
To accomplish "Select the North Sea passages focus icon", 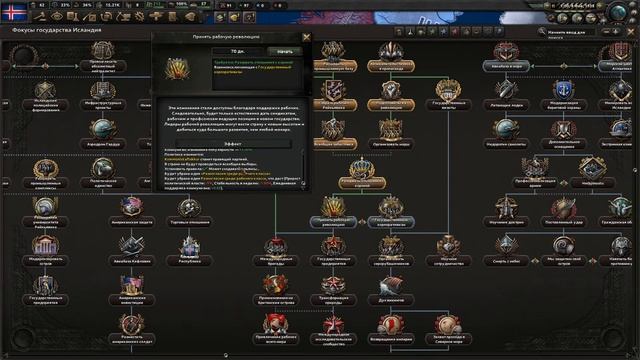I will (448, 323).
